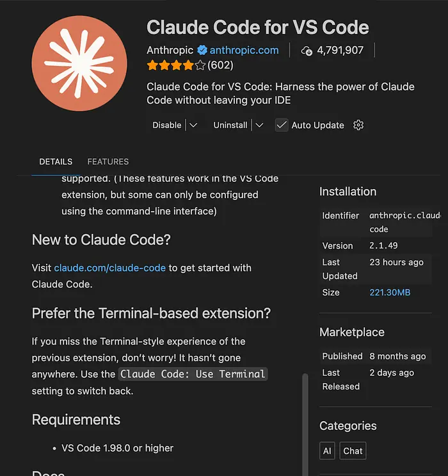Select the AI category tag
448x476 pixels.
(x=327, y=451)
